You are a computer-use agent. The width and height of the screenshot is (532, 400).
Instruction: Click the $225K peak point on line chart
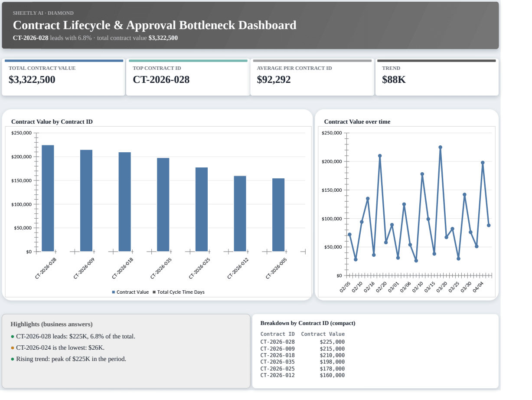coord(440,147)
